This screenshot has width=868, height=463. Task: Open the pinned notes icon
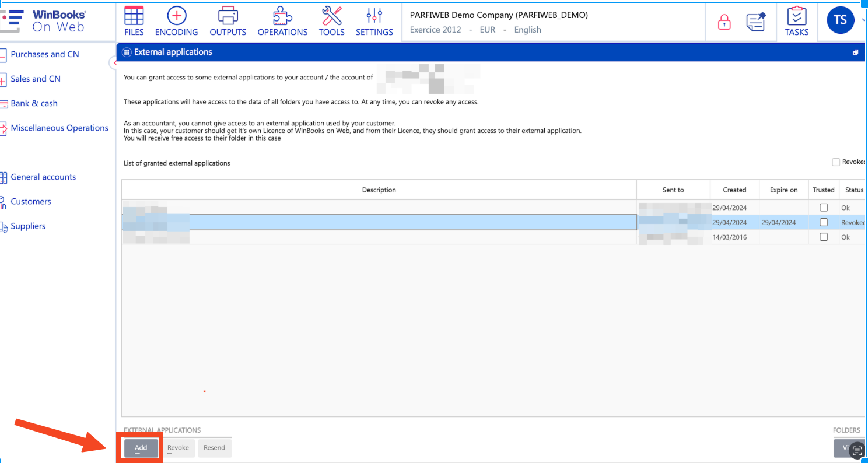click(756, 22)
